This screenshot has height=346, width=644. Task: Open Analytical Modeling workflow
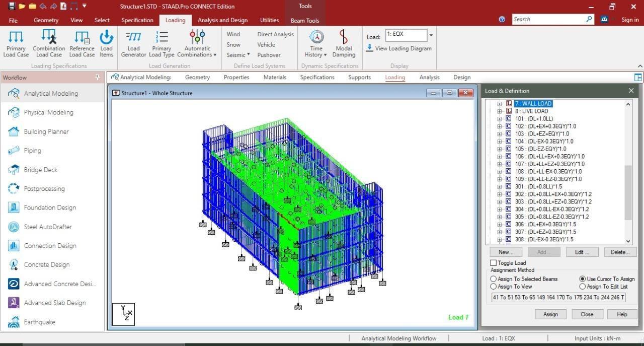point(51,93)
